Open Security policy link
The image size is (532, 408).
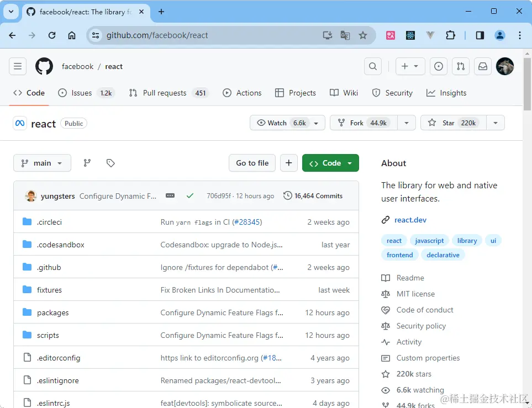pyautogui.click(x=421, y=326)
